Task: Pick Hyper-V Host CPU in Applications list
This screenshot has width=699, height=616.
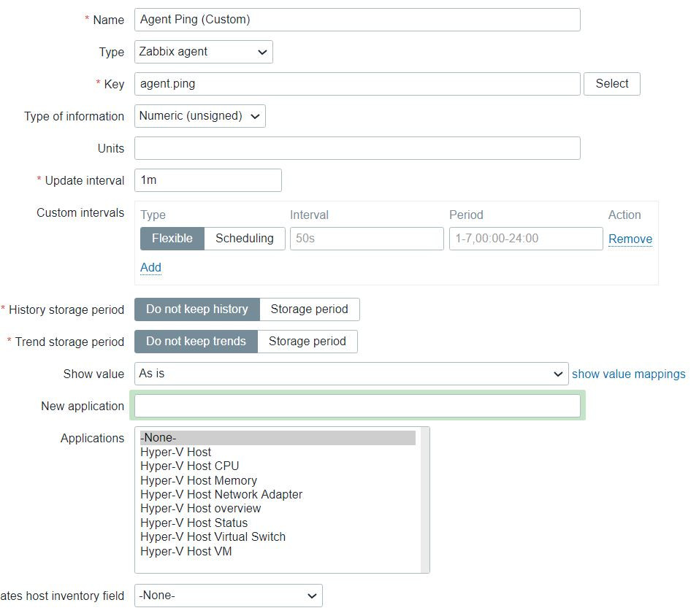Action: pos(189,466)
